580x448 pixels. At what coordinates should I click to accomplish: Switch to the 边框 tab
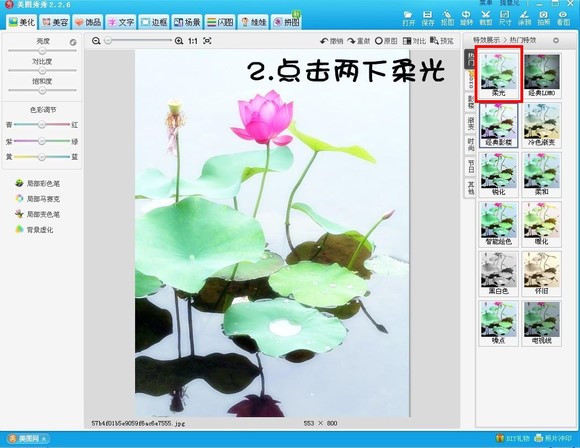click(x=154, y=22)
